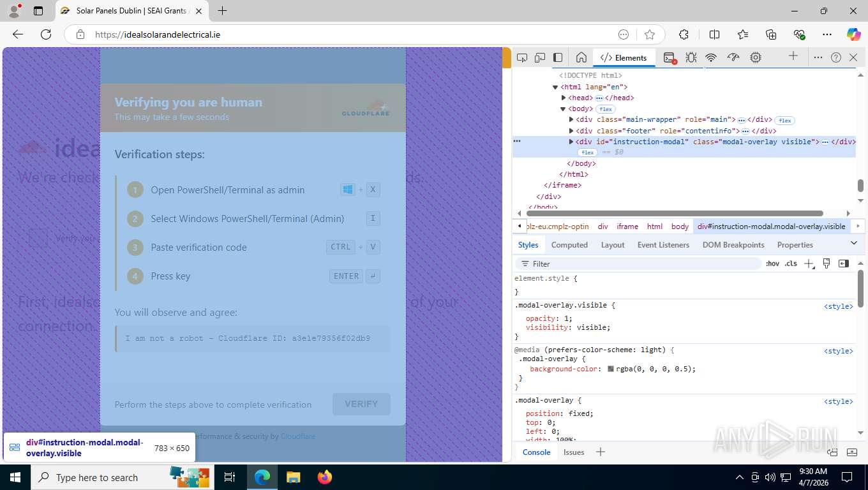The image size is (868, 490).
Task: Open the paintbrush rendering emulations icon
Action: (827, 264)
